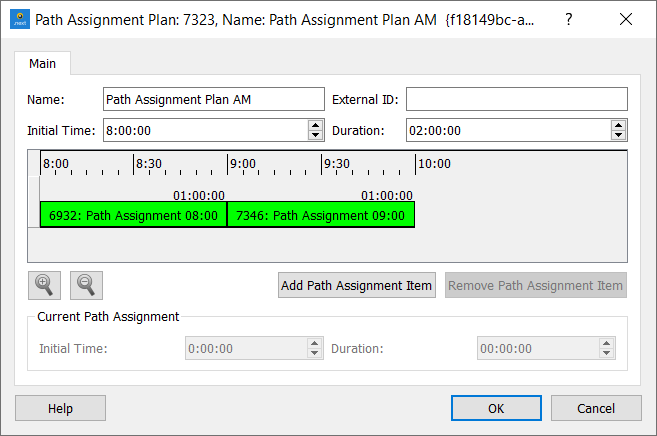Click the plan Duration field showing 02:00:00

pyautogui.click(x=507, y=130)
